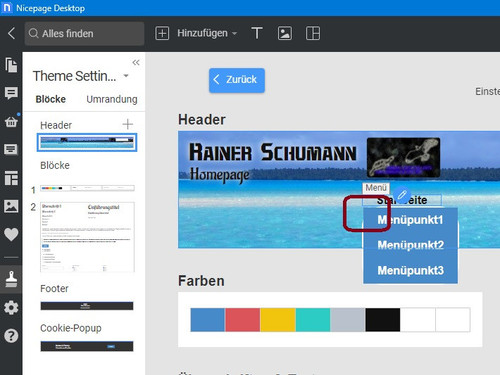Open the layout blocks sidebar icon
Image resolution: width=500 pixels, height=375 pixels.
point(11,178)
